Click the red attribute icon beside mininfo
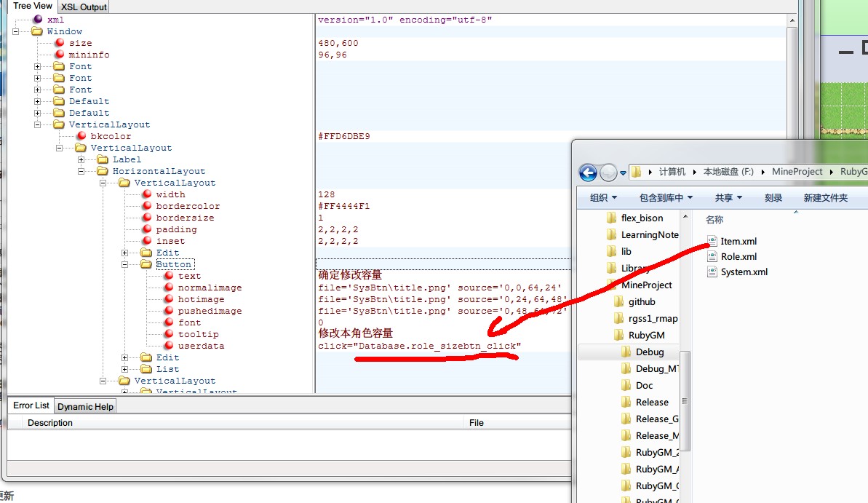 (x=60, y=55)
